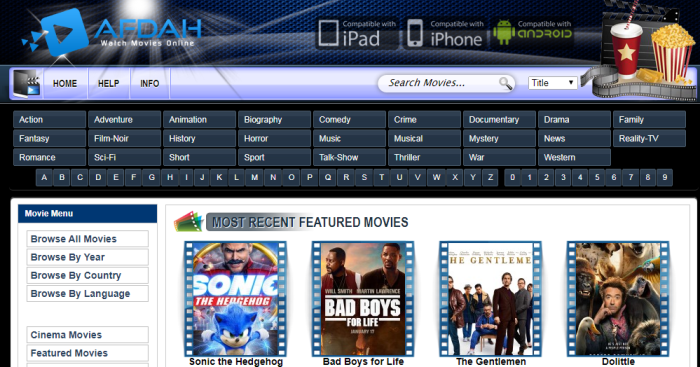Open the HELP navigation item
The width and height of the screenshot is (700, 367).
(108, 83)
